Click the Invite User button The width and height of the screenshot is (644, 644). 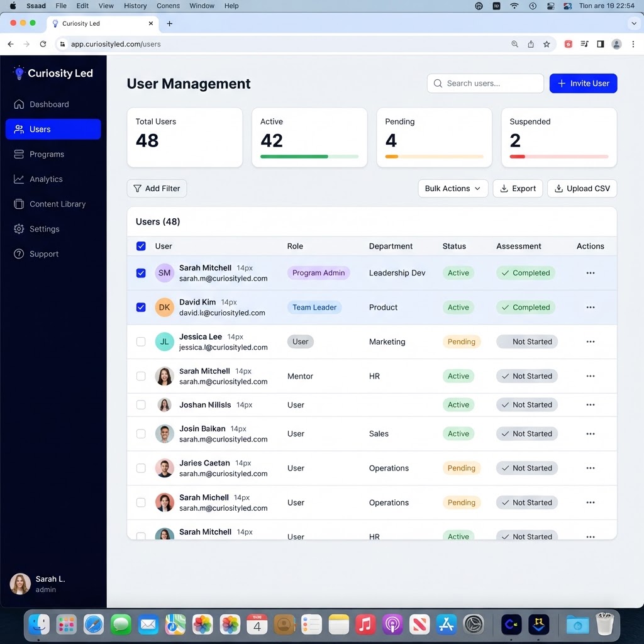click(x=583, y=84)
